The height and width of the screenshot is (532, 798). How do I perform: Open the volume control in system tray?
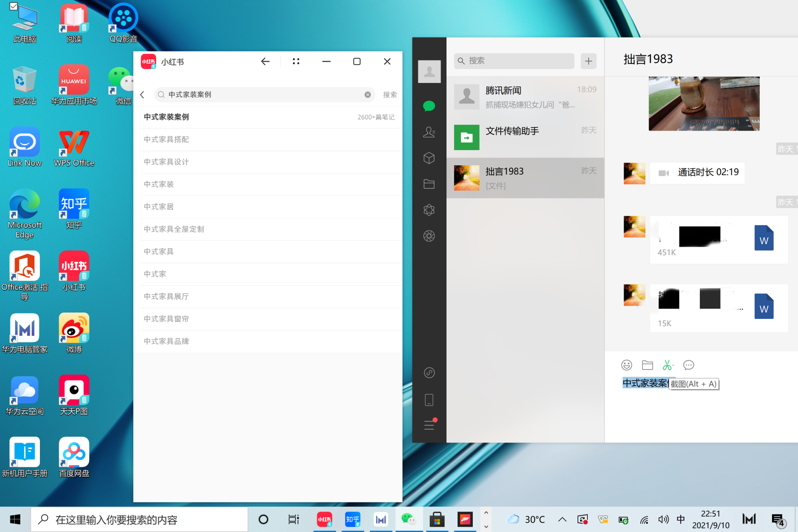(x=663, y=519)
